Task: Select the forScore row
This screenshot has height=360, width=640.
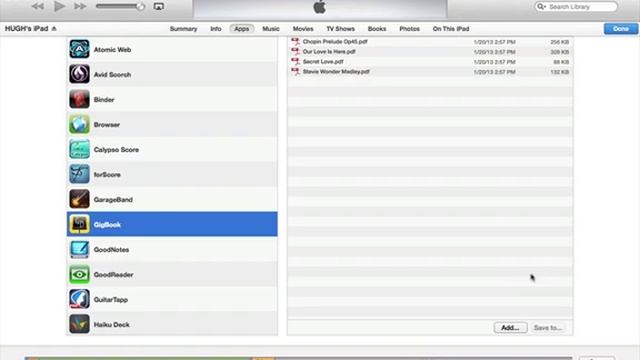Action: 172,174
